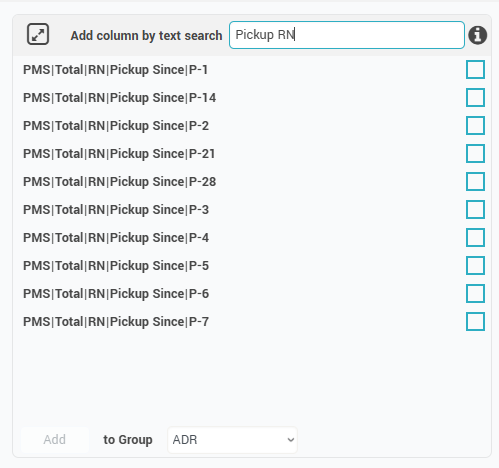This screenshot has width=499, height=468.
Task: Click the PMS|Total|RN|Pickup Since|P-5 entry
Action: click(116, 266)
